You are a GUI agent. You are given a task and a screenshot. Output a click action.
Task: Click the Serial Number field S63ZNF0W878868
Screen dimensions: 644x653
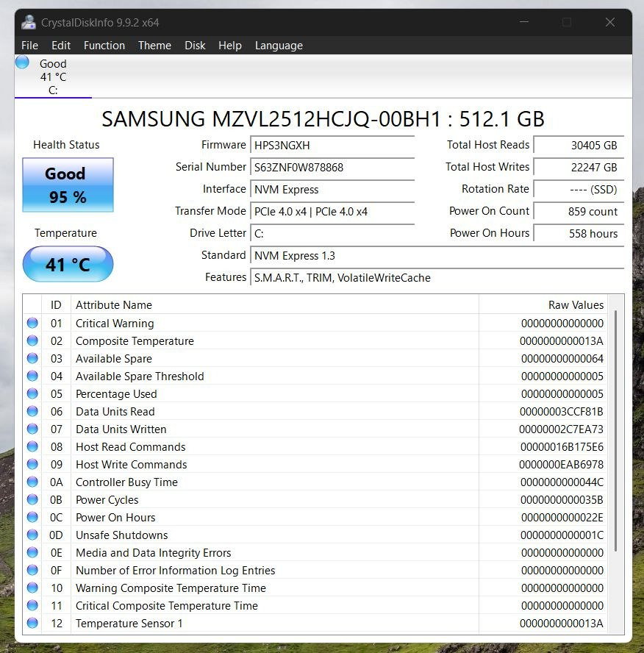coord(332,168)
